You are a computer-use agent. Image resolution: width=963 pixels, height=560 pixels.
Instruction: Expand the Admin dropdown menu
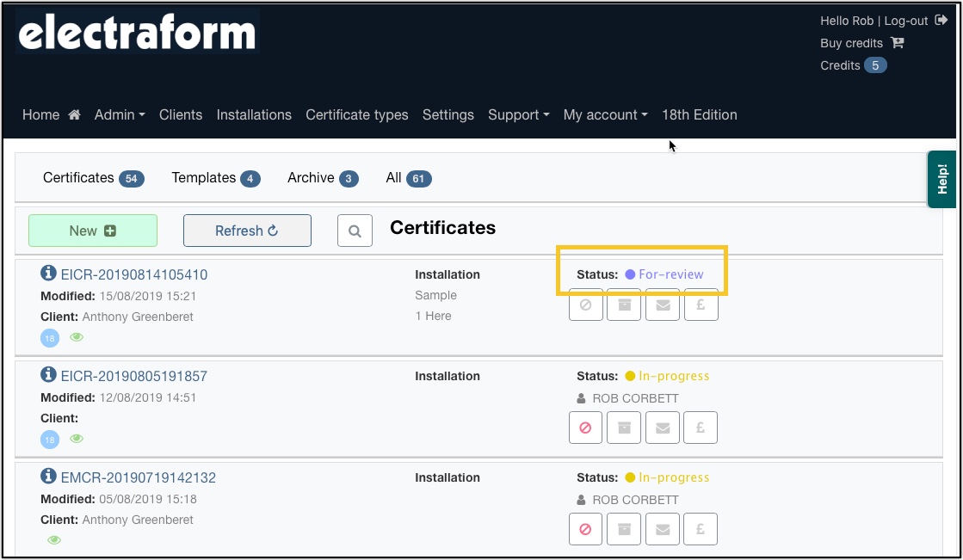pyautogui.click(x=120, y=114)
